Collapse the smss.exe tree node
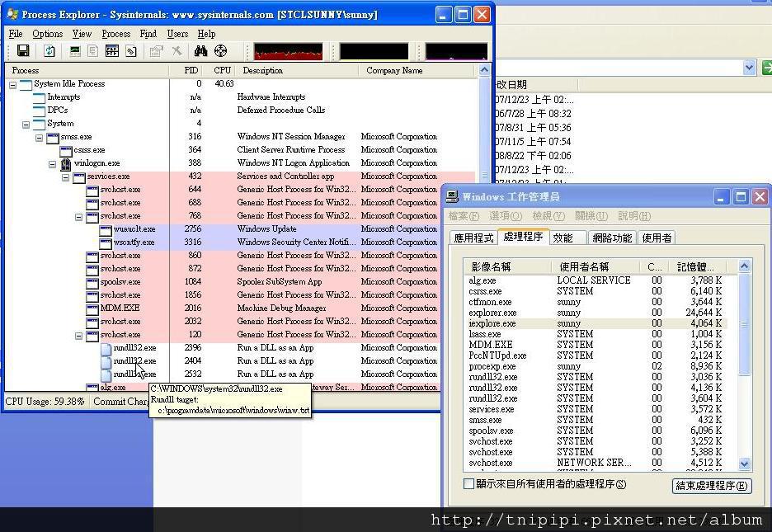This screenshot has width=772, height=532. (x=40, y=138)
